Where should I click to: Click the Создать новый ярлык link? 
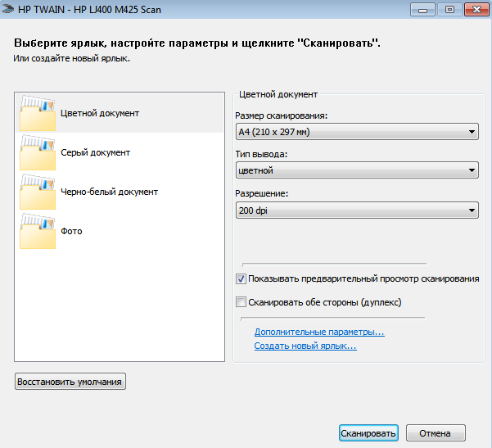(x=305, y=346)
